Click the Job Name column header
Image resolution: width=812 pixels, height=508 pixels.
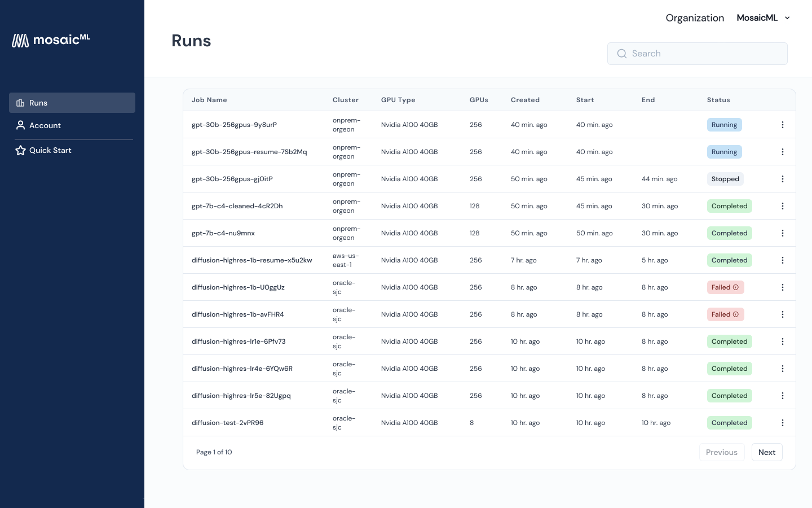pyautogui.click(x=209, y=100)
